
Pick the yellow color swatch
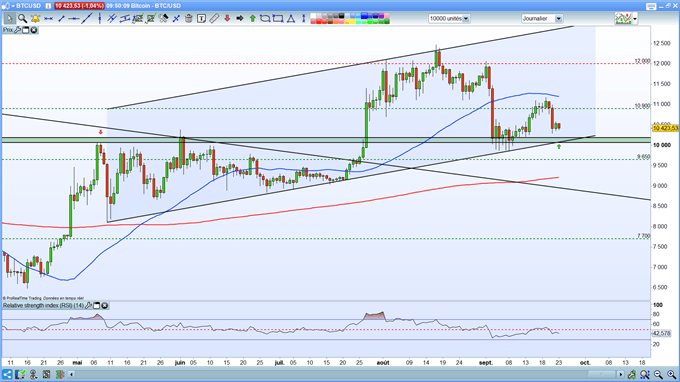point(353,21)
